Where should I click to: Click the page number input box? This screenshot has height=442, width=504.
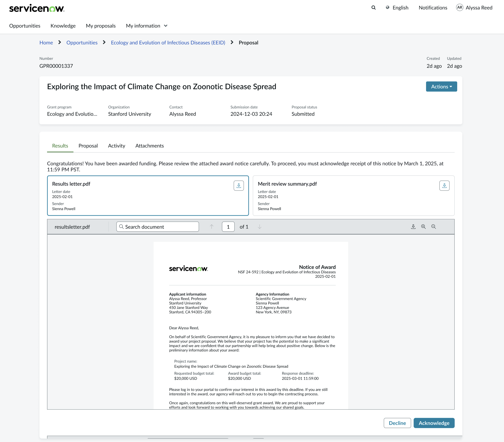tap(228, 227)
